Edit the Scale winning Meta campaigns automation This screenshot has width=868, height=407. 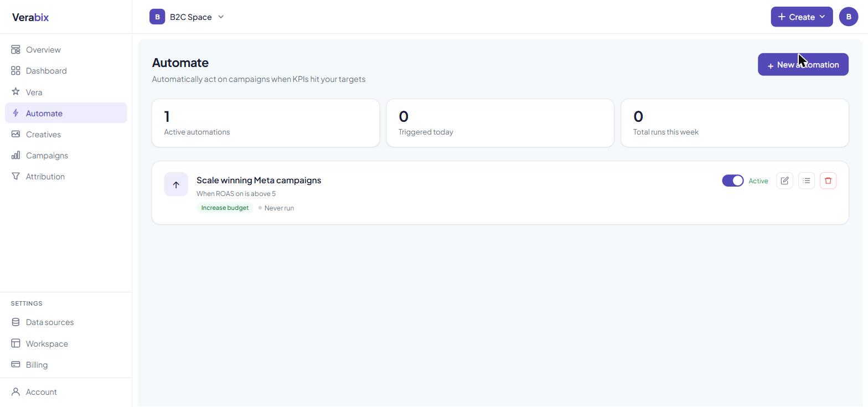[x=784, y=181]
